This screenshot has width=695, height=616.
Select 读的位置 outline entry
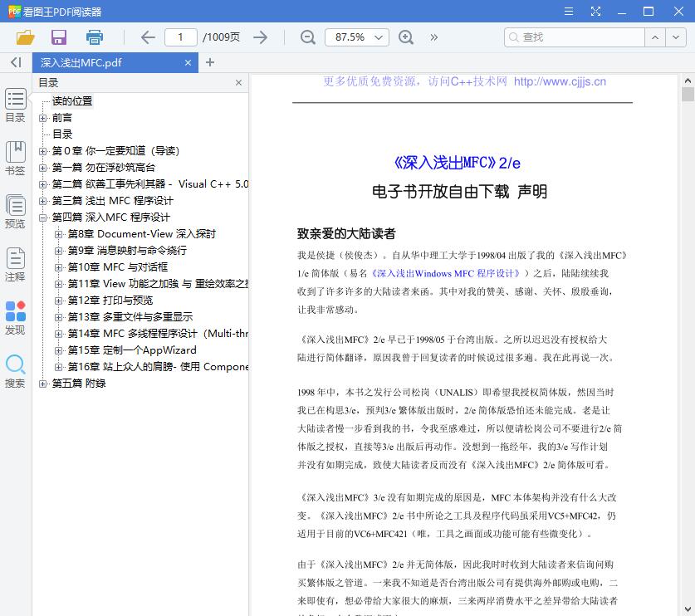72,101
